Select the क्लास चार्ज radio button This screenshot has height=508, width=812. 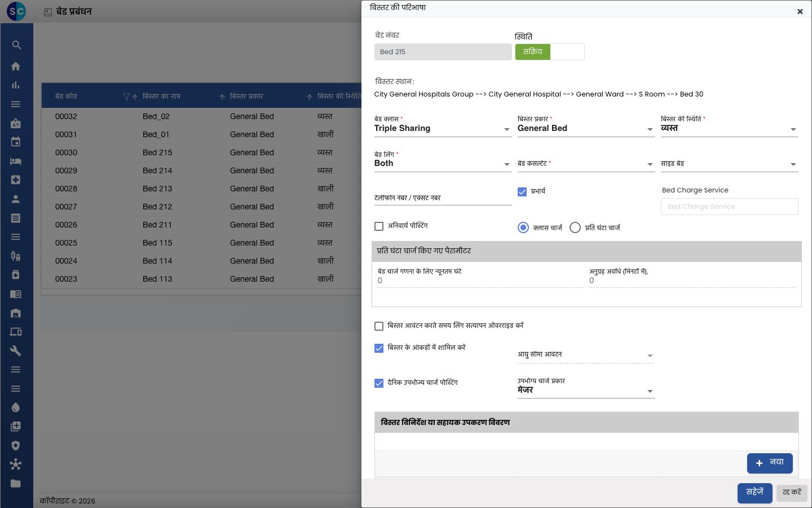click(x=523, y=227)
